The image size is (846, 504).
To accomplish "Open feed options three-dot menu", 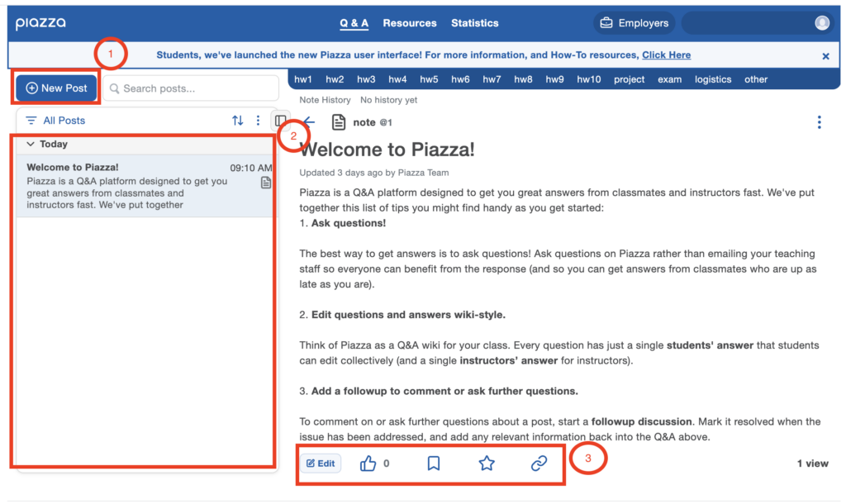I will click(x=258, y=121).
